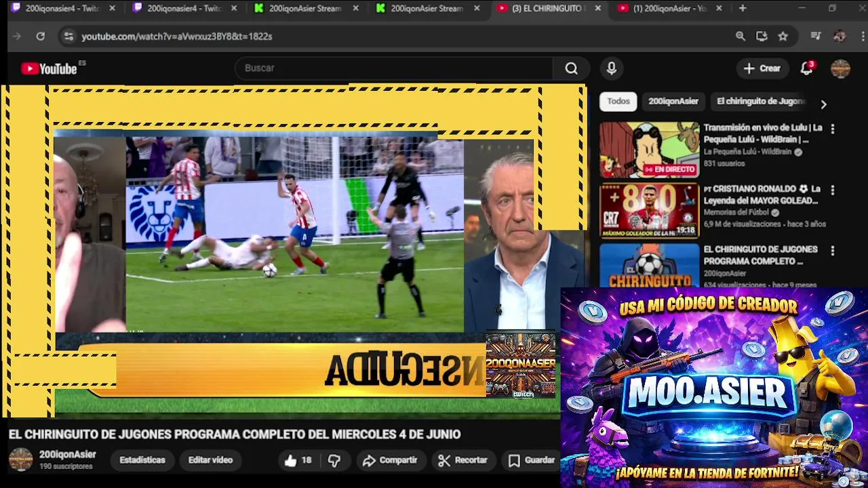Viewport: 868px width, 488px height.
Task: Select the 200iqonAsier filter chip
Action: pyautogui.click(x=673, y=102)
